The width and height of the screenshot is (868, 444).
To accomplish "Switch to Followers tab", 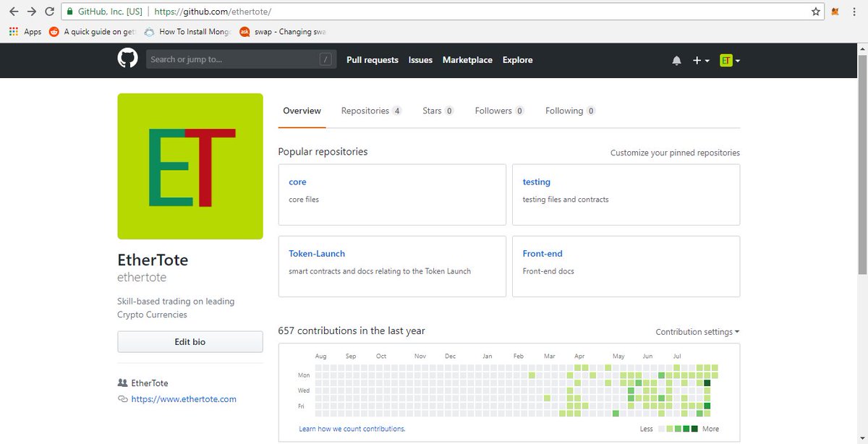I will click(x=500, y=111).
